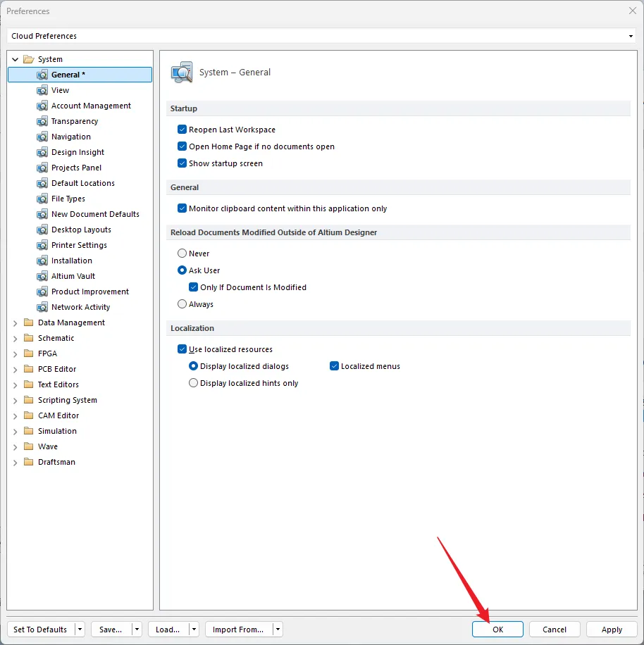This screenshot has width=644, height=645.
Task: Click the CAM Editor folder icon
Action: [x=28, y=415]
